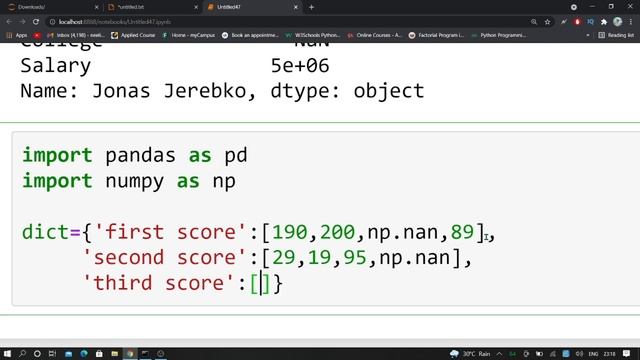Click the 'first score' dictionary key
Screen dimensions: 640x360
tap(171, 232)
